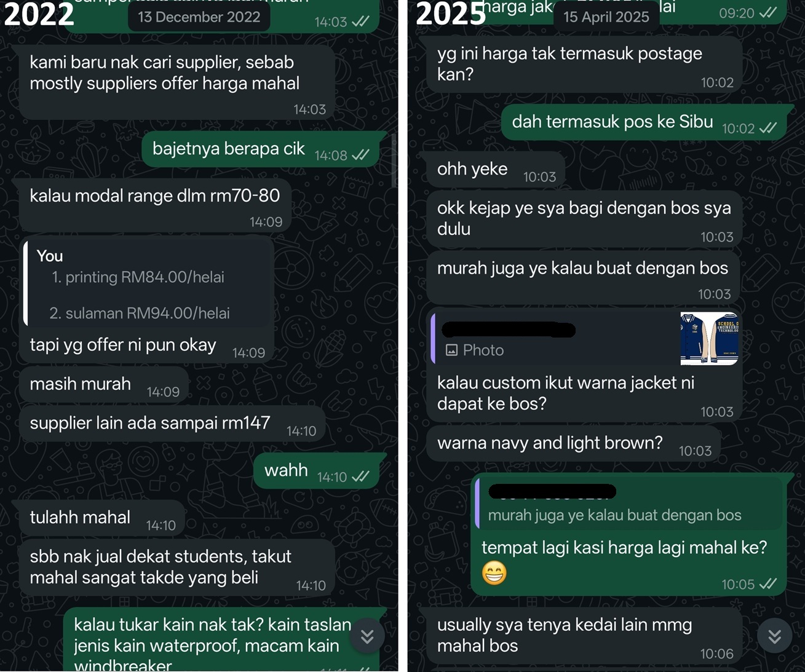Select message 'supplier lain ada sampai rm147'
The width and height of the screenshot is (805, 672).
click(x=172, y=424)
